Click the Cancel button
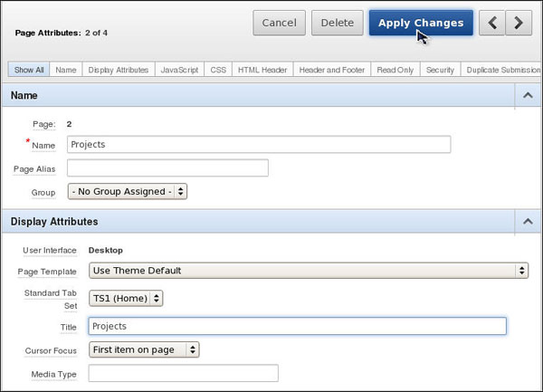 [x=279, y=24]
